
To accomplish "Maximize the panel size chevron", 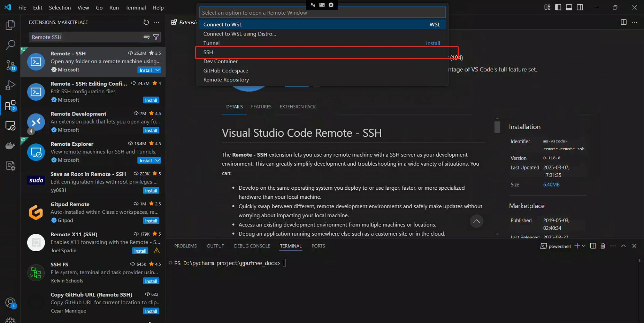I will 623,246.
